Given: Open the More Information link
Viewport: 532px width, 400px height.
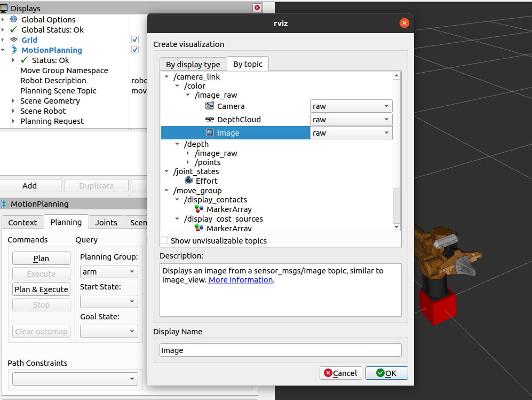Looking at the screenshot, I should (241, 280).
